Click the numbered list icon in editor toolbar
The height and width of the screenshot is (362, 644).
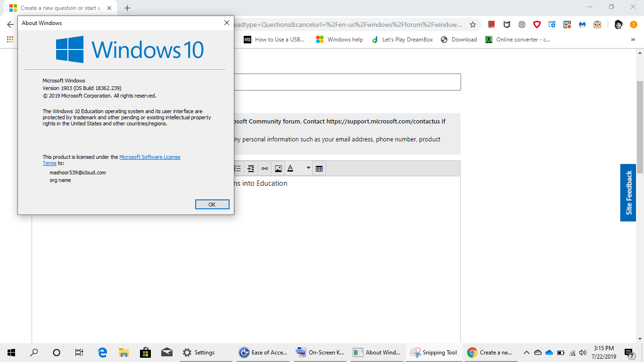(x=238, y=169)
